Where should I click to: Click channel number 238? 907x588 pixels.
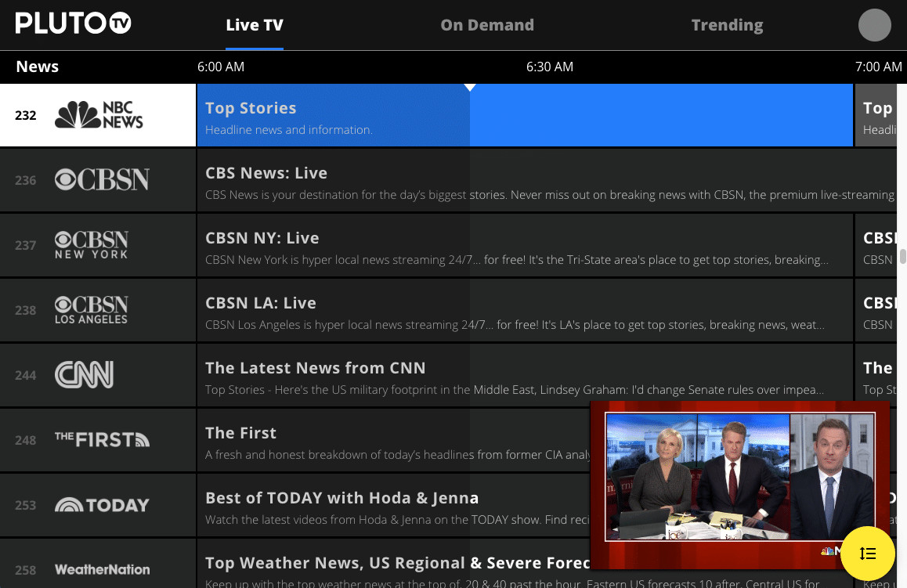click(25, 310)
